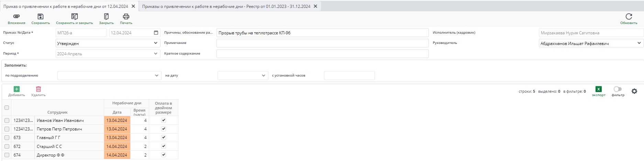Screen dimensions: 644x161
Task: Click the Дата column header
Action: [x=117, y=112]
